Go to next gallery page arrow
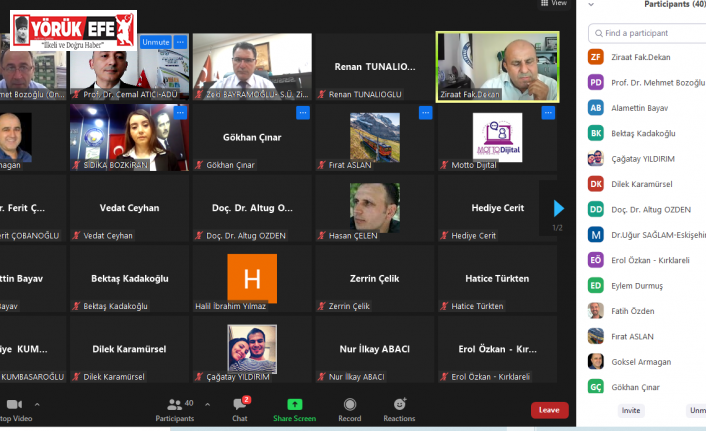This screenshot has height=431, width=706. tap(558, 208)
